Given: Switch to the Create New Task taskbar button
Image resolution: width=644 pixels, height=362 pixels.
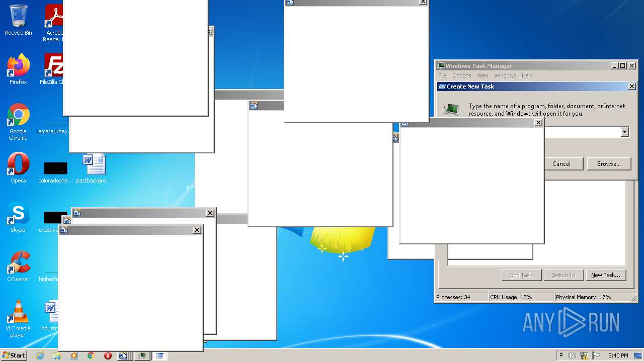Looking at the screenshot, I should click(159, 355).
